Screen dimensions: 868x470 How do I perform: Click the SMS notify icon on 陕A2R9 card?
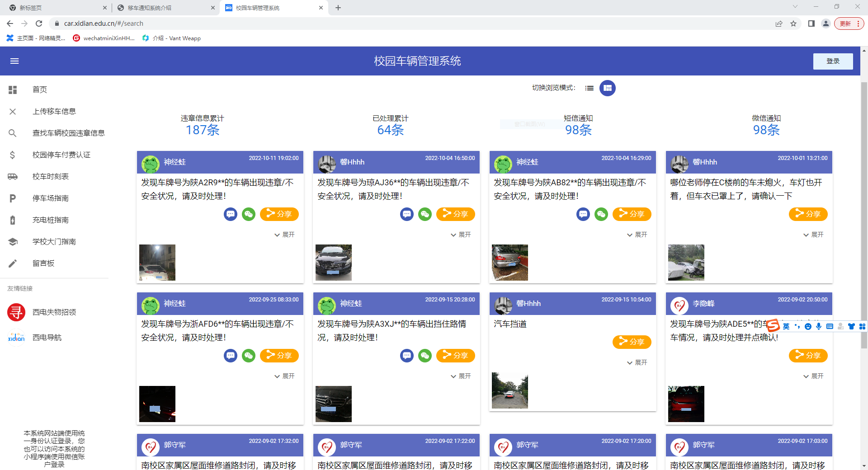(231, 214)
